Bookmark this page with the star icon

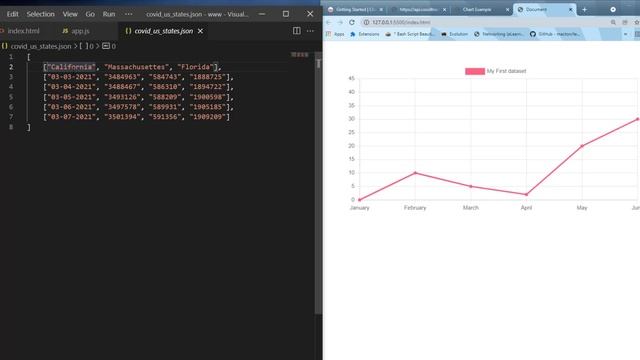[636, 22]
